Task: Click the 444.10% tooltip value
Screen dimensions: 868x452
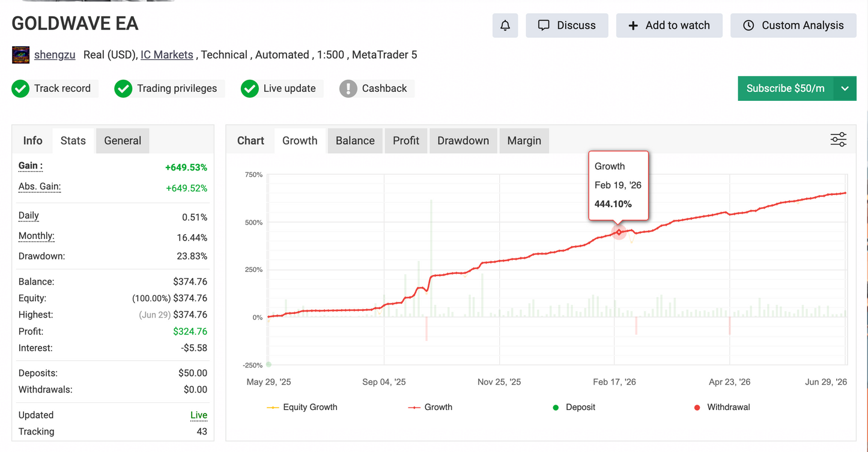Action: click(613, 204)
